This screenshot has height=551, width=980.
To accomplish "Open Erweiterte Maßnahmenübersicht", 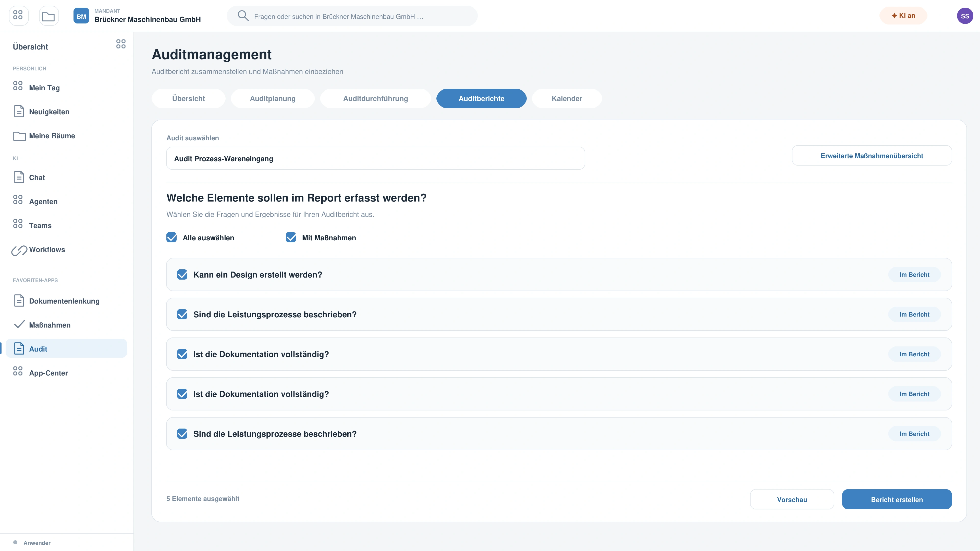I will (x=872, y=156).
